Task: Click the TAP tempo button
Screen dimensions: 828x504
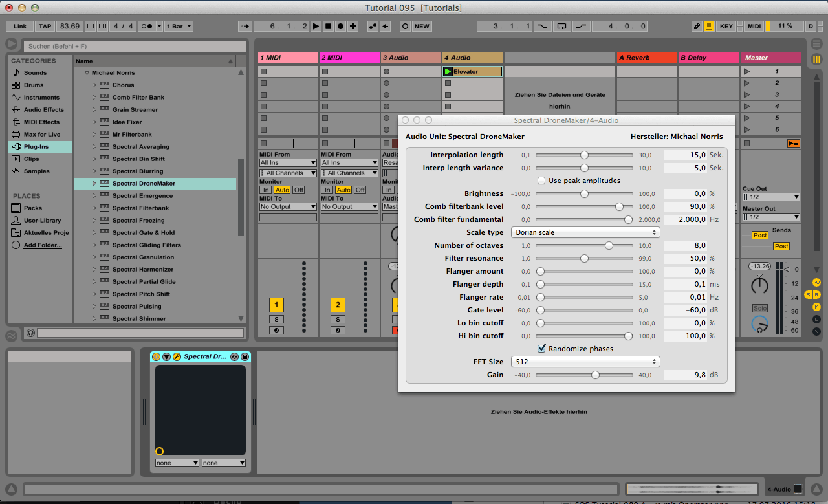Action: click(x=45, y=27)
